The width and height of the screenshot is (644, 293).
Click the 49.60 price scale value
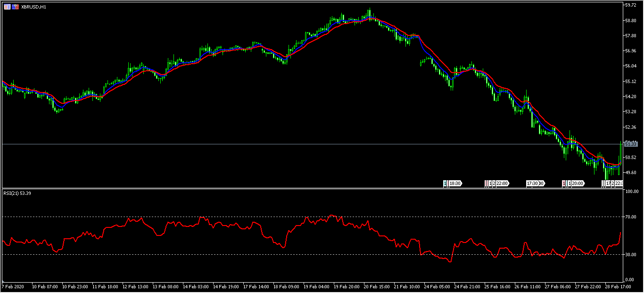630,173
